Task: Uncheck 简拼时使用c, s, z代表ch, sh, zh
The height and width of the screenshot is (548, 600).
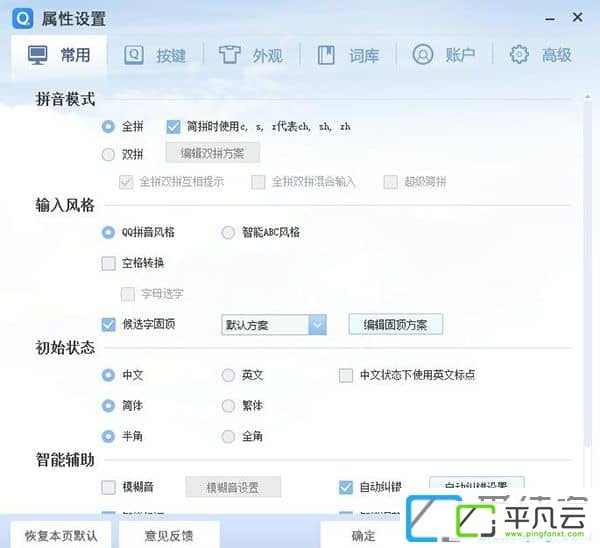Action: [173, 127]
